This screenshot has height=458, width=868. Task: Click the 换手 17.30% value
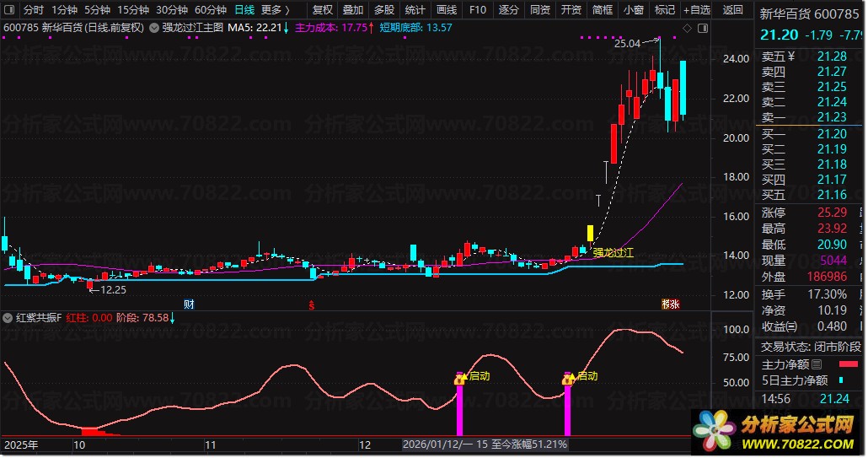pyautogui.click(x=827, y=294)
